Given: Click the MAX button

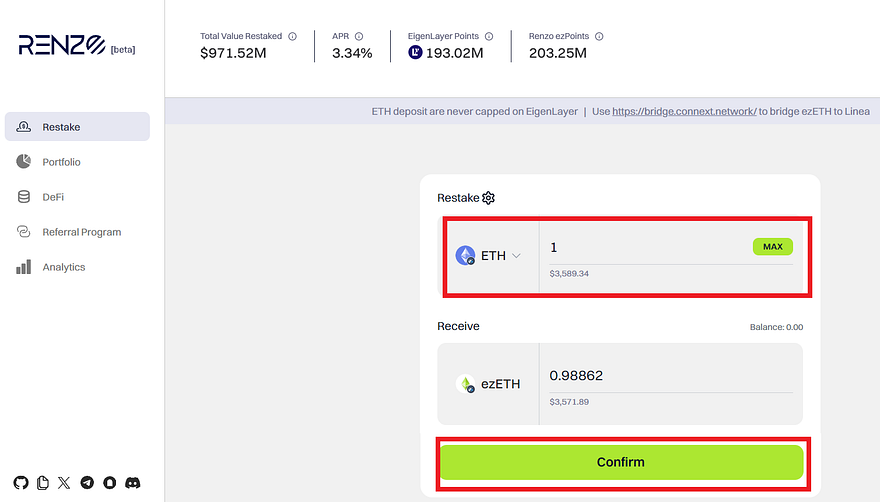Looking at the screenshot, I should [773, 247].
